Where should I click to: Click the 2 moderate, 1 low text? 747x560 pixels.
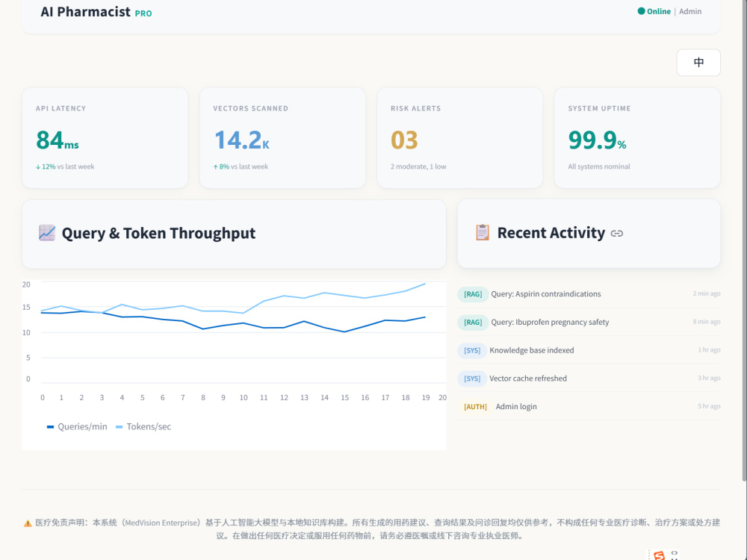pyautogui.click(x=418, y=167)
